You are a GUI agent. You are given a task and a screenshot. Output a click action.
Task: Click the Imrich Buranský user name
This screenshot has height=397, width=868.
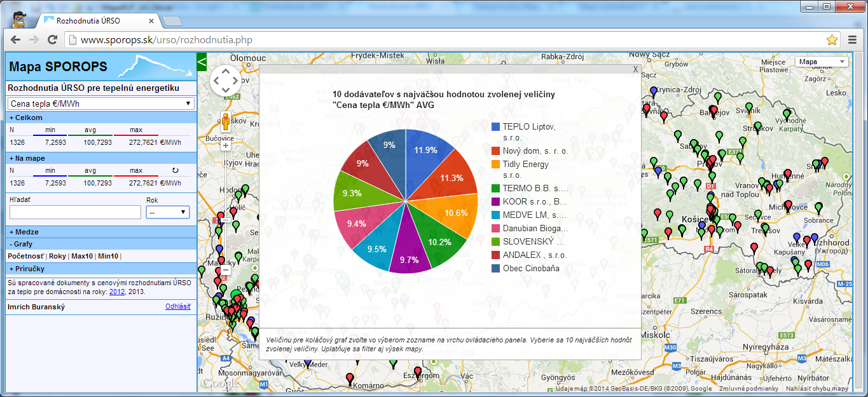tap(36, 307)
